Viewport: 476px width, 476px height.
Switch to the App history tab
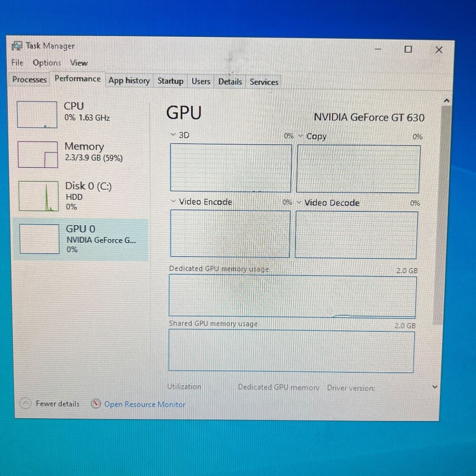pyautogui.click(x=129, y=81)
